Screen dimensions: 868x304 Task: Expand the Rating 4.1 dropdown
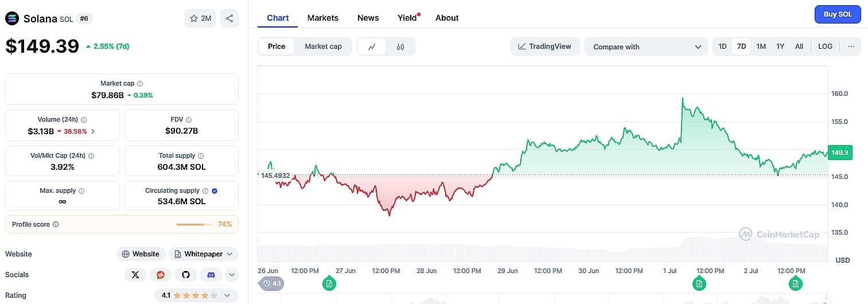(196, 295)
